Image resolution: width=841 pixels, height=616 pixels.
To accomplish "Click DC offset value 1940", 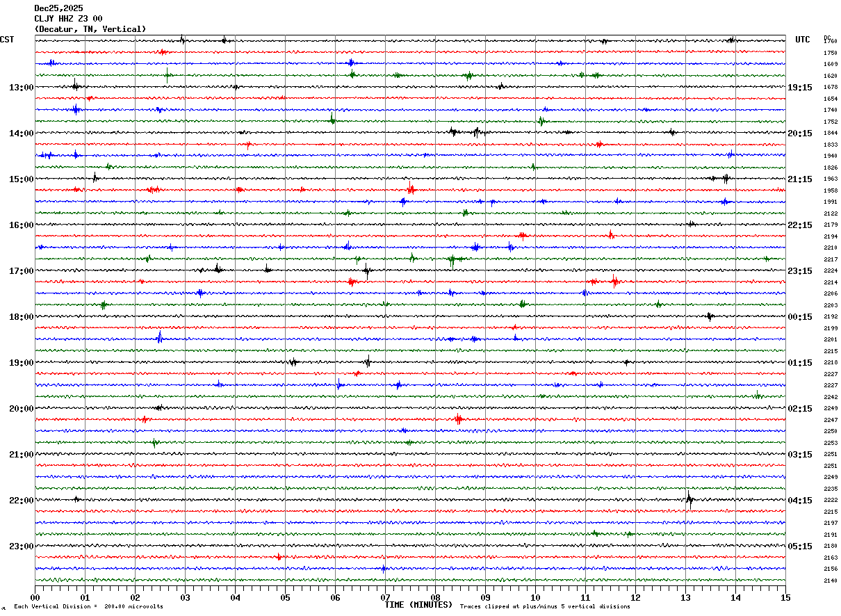I will 831,156.
